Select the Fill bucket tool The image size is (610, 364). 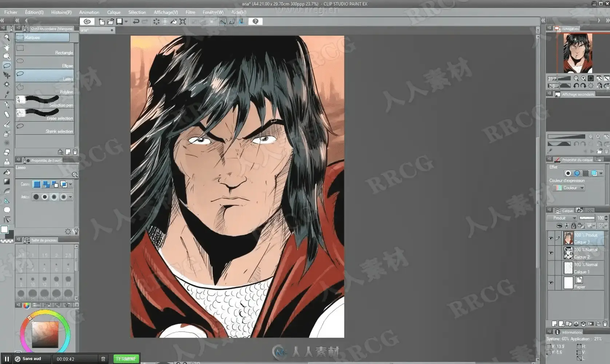7,172
